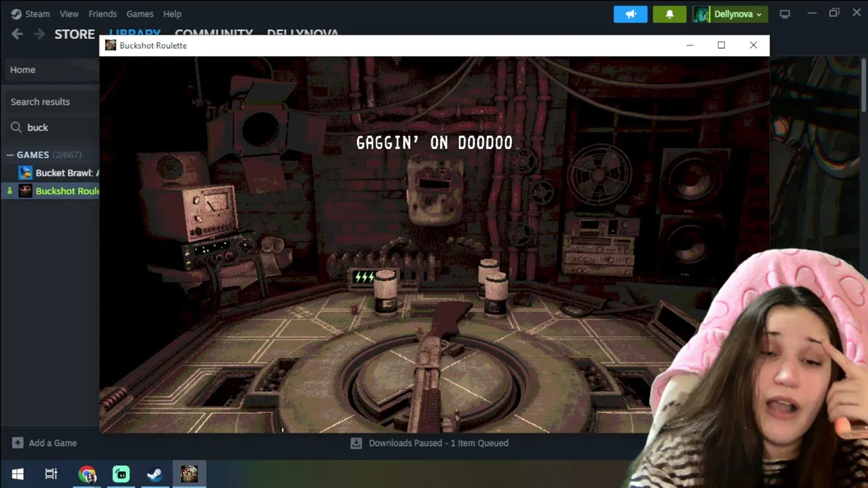Click the Bucket Brawl game icon

tap(25, 173)
